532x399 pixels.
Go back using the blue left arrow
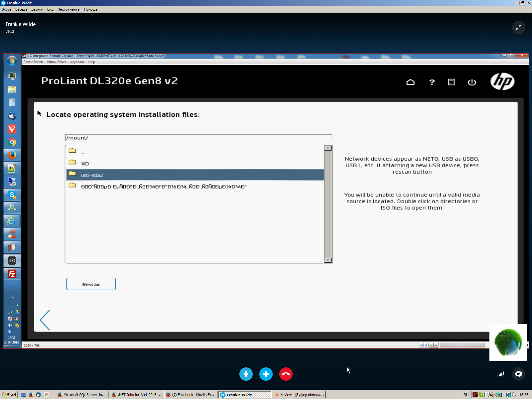(45, 320)
